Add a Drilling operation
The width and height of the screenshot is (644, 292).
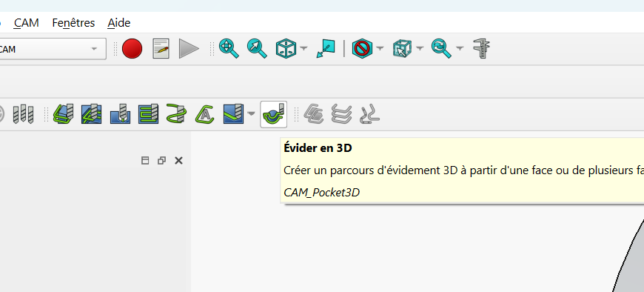(x=121, y=114)
